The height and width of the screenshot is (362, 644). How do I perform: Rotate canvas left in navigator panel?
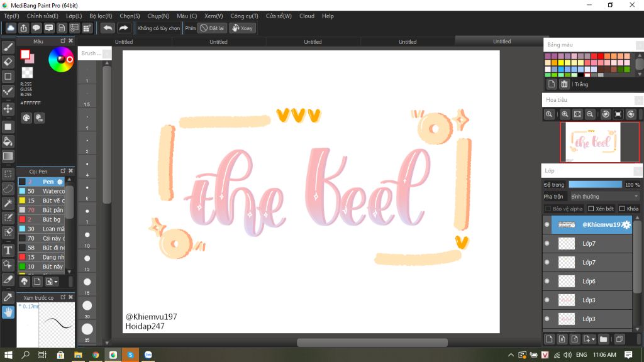tap(606, 114)
